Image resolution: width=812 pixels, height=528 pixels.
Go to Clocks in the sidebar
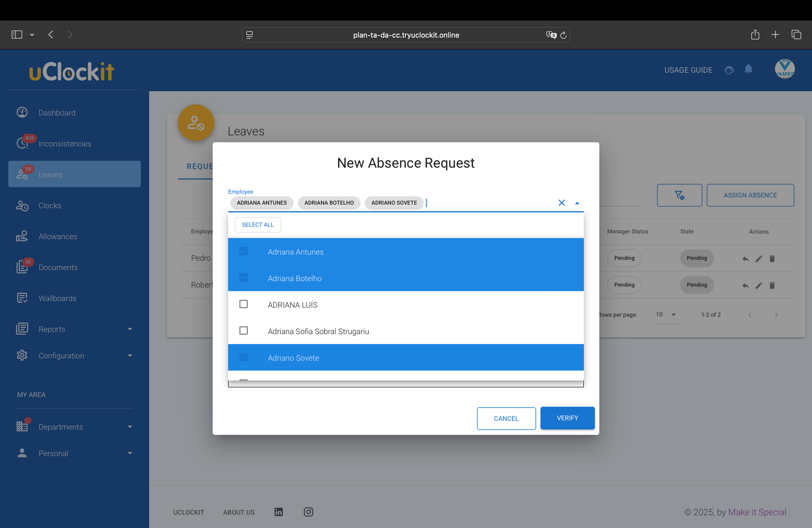pos(74,205)
